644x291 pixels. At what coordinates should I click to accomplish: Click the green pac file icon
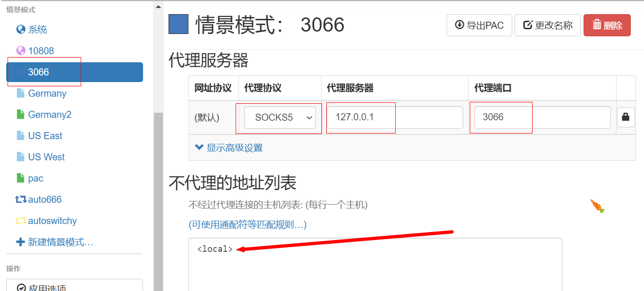20,178
